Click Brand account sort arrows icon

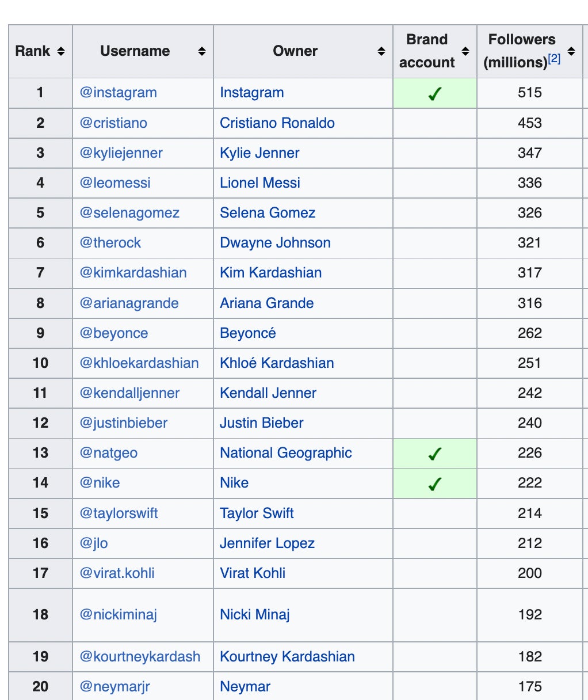[x=465, y=51]
